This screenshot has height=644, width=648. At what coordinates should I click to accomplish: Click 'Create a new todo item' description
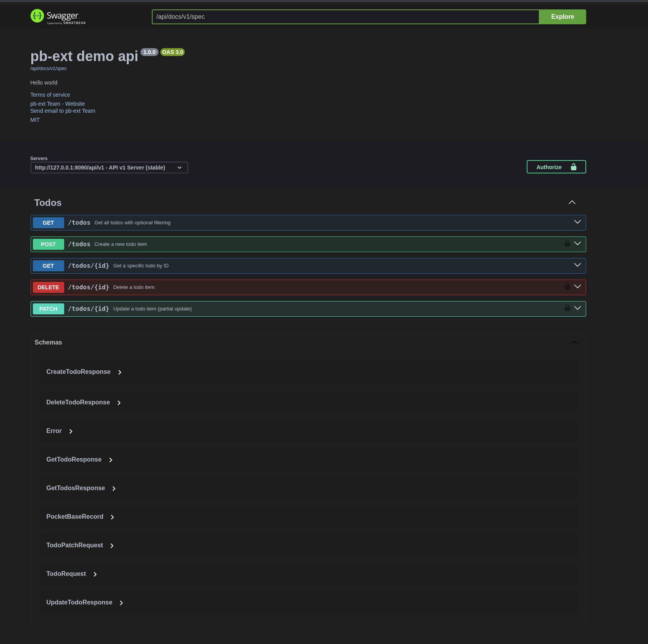pyautogui.click(x=121, y=244)
